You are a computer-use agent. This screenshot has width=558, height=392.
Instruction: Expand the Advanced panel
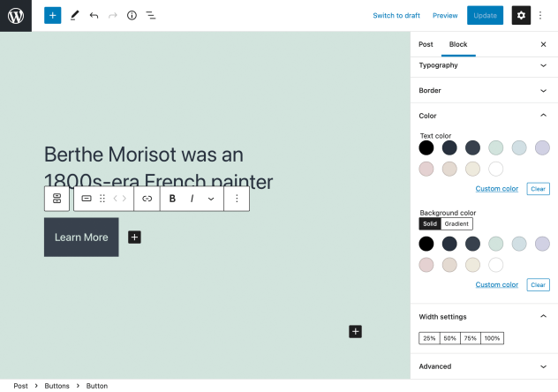click(483, 366)
